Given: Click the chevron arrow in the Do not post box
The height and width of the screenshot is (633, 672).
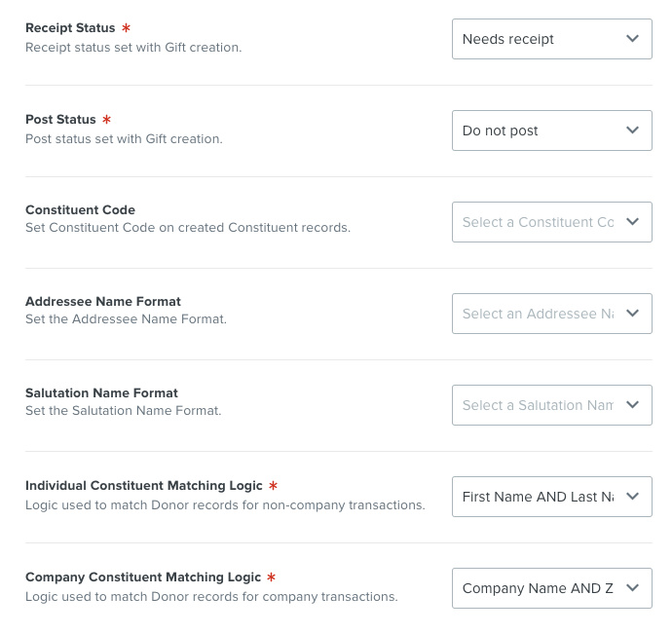Looking at the screenshot, I should pos(633,130).
